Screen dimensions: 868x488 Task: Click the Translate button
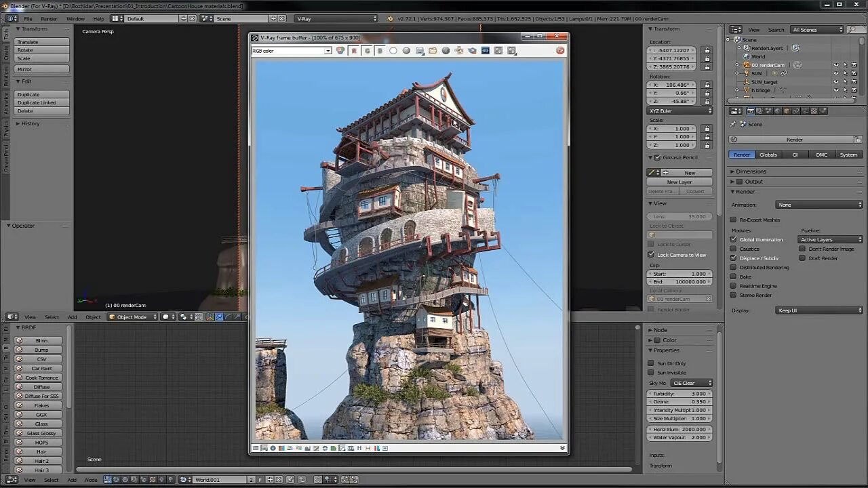point(41,42)
